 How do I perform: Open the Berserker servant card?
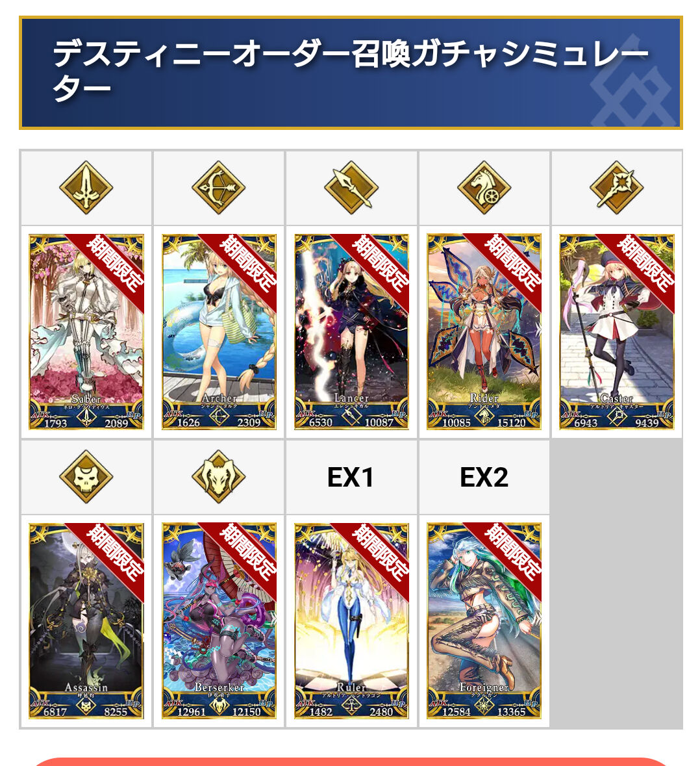point(219,621)
